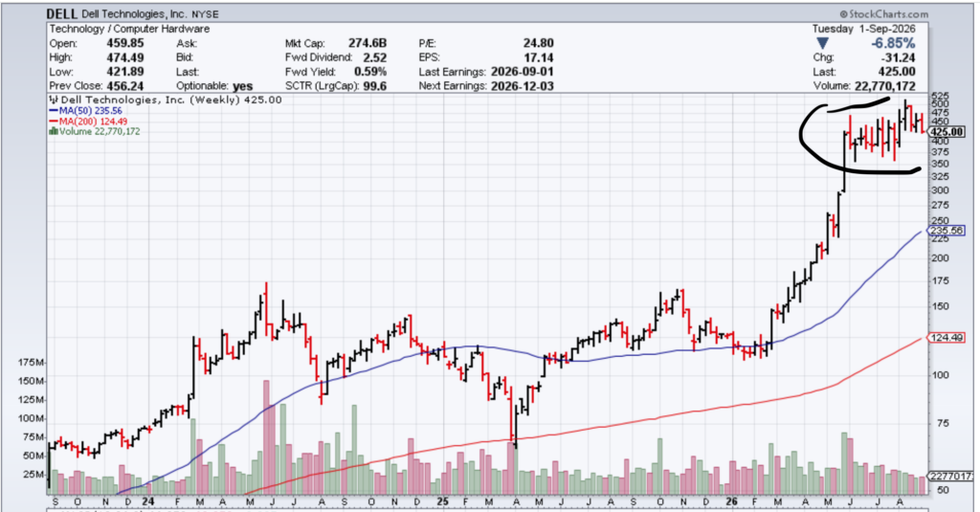Click the DELL ticker symbol in header
Screen dimensions: 980x512
click(x=62, y=13)
